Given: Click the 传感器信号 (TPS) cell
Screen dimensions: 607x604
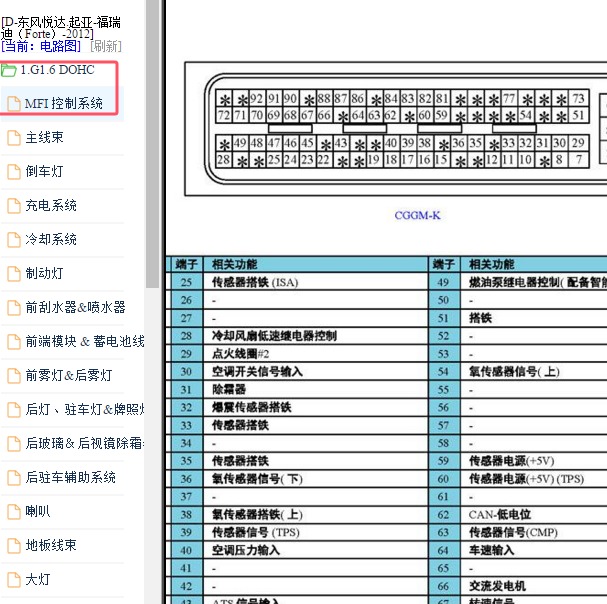Looking at the screenshot, I should 315,533.
